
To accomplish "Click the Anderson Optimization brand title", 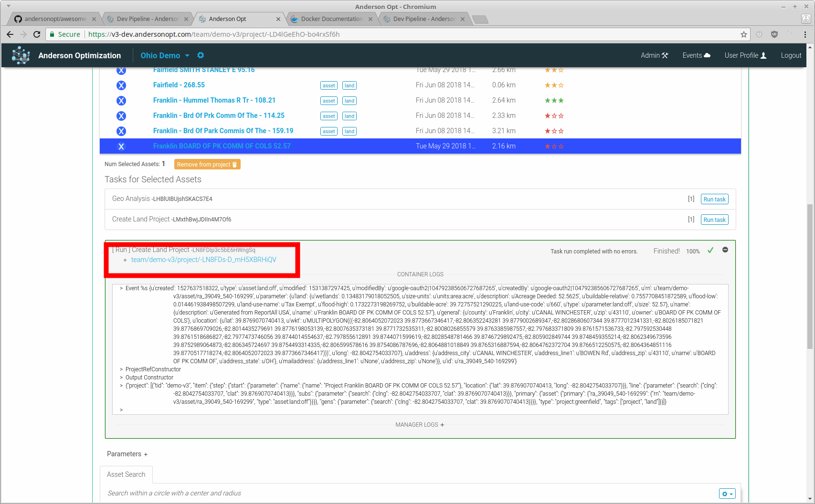I will tap(80, 55).
